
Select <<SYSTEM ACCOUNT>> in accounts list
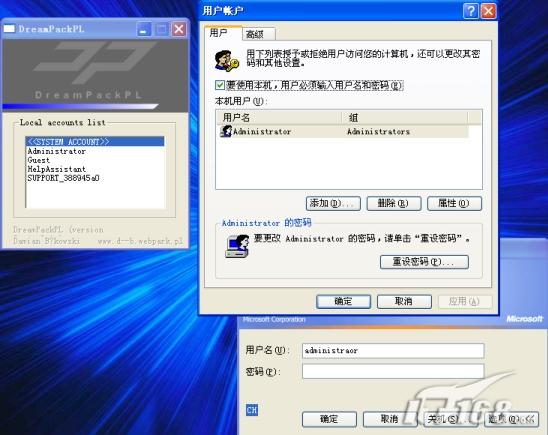[95, 142]
